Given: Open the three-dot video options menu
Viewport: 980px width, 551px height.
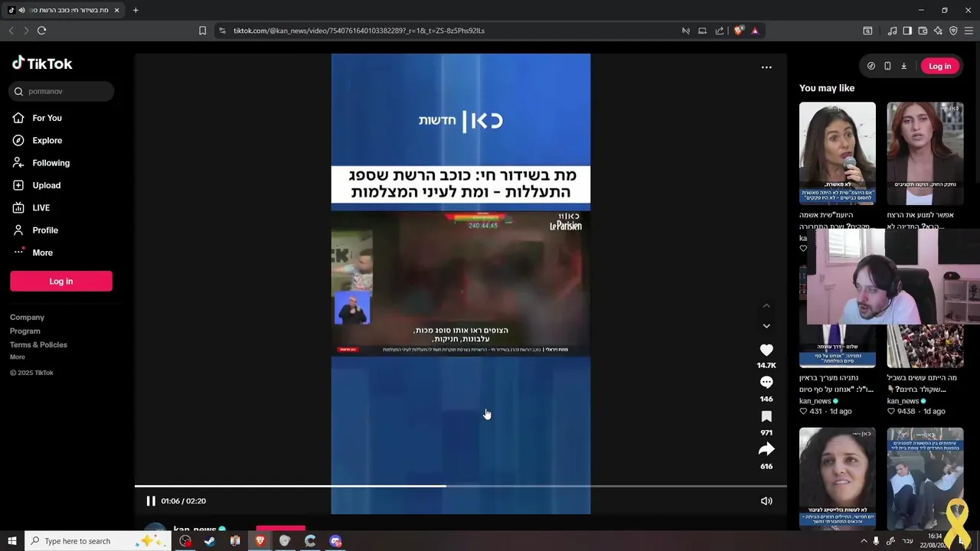Looking at the screenshot, I should click(766, 67).
